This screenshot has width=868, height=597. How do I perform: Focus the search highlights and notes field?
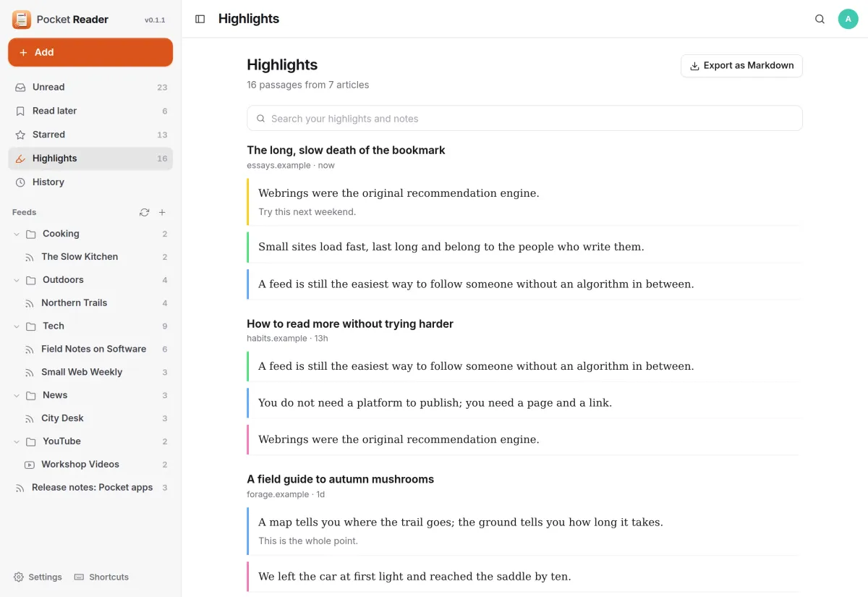pyautogui.click(x=524, y=119)
